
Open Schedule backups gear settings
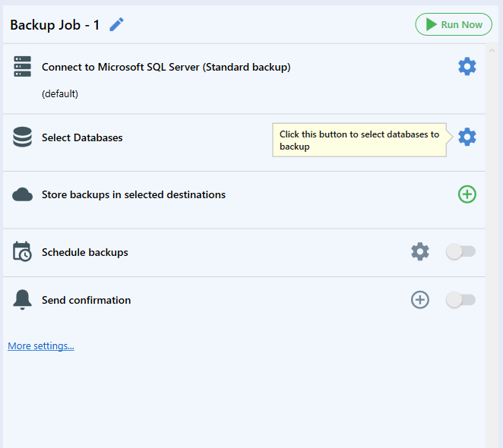click(x=420, y=252)
